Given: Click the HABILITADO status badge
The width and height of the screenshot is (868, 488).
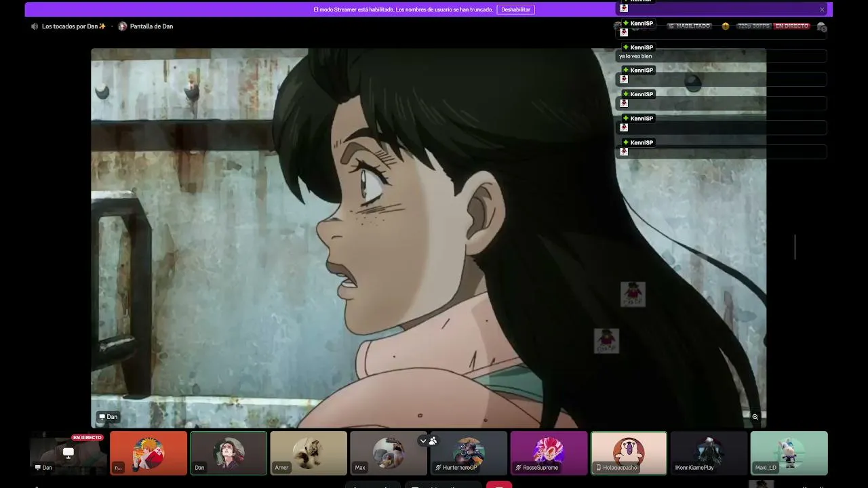Looking at the screenshot, I should pyautogui.click(x=690, y=26).
